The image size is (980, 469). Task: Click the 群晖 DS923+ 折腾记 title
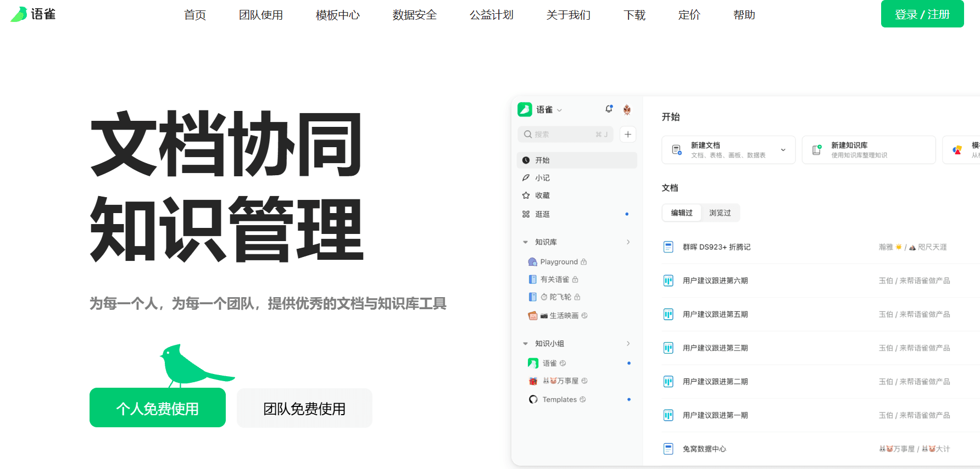tap(716, 247)
